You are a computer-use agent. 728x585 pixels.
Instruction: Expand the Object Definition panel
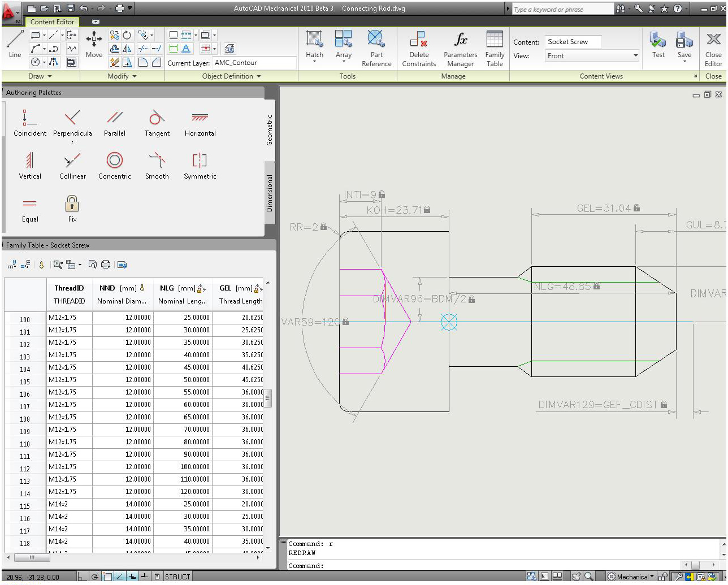coord(232,76)
